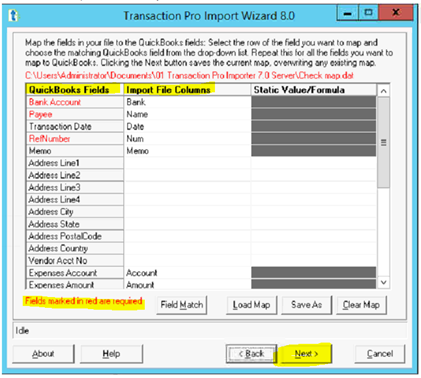Screen dimensions: 421x378
Task: Select the Bank Account field row
Action: (x=75, y=102)
